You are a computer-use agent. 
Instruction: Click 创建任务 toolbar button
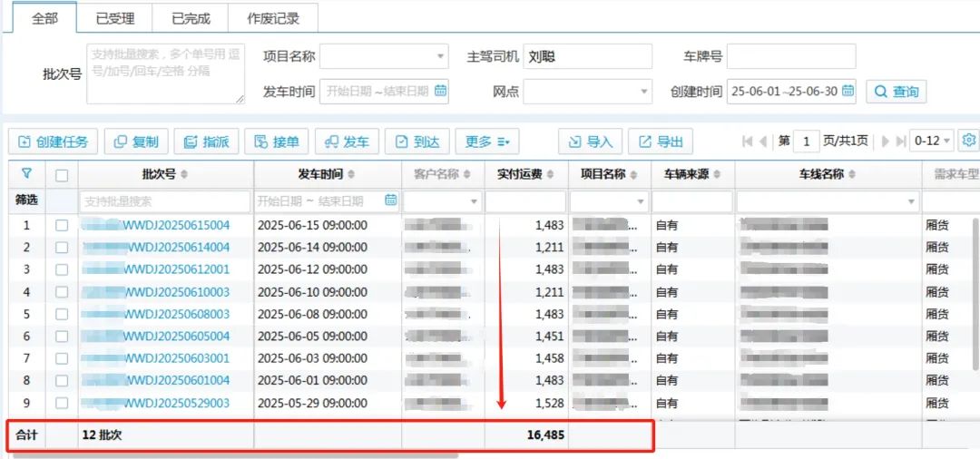[54, 142]
